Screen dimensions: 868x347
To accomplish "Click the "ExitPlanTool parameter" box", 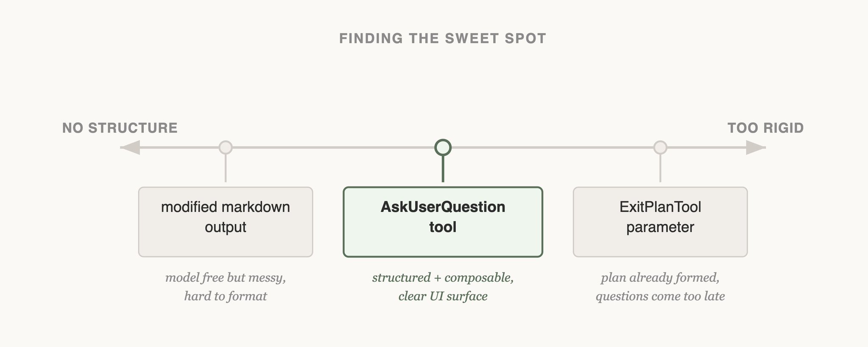I will pyautogui.click(x=660, y=222).
